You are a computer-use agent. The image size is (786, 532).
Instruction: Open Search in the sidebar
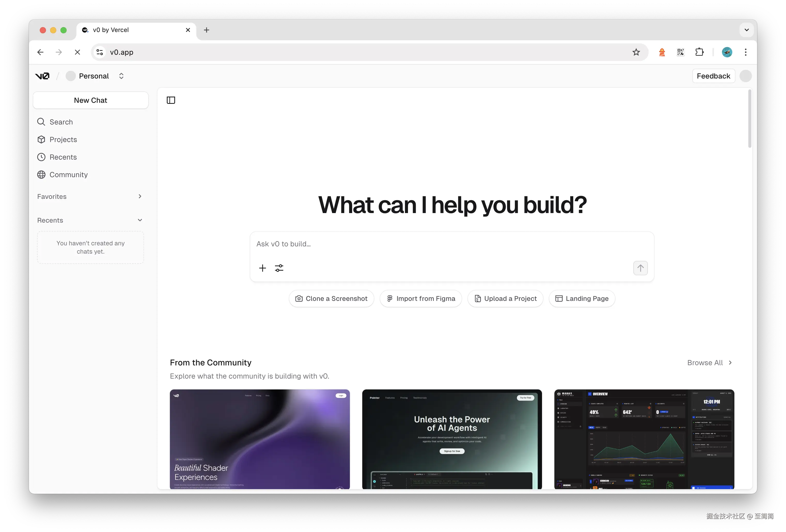point(61,122)
